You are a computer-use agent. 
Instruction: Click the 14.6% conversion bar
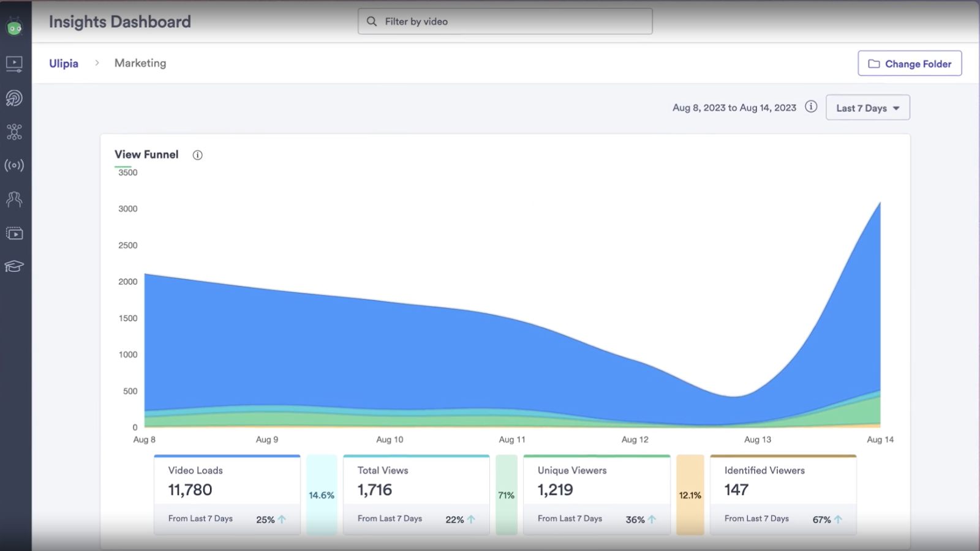click(322, 495)
